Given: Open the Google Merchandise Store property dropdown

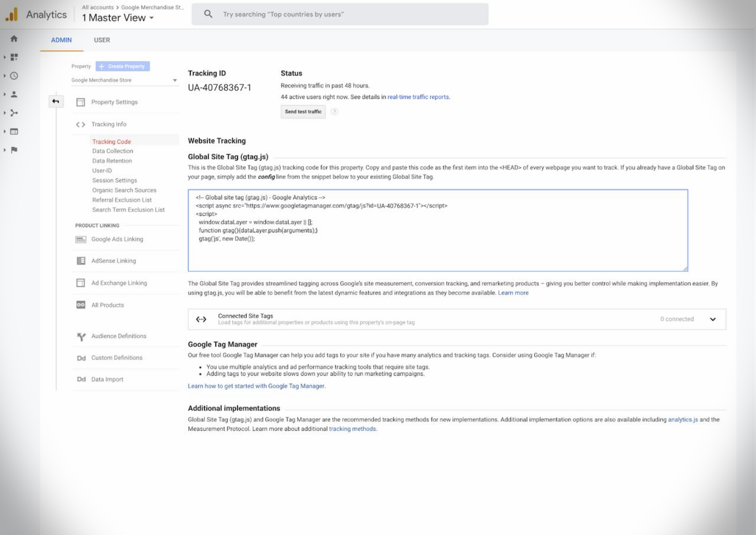Looking at the screenshot, I should pos(125,80).
